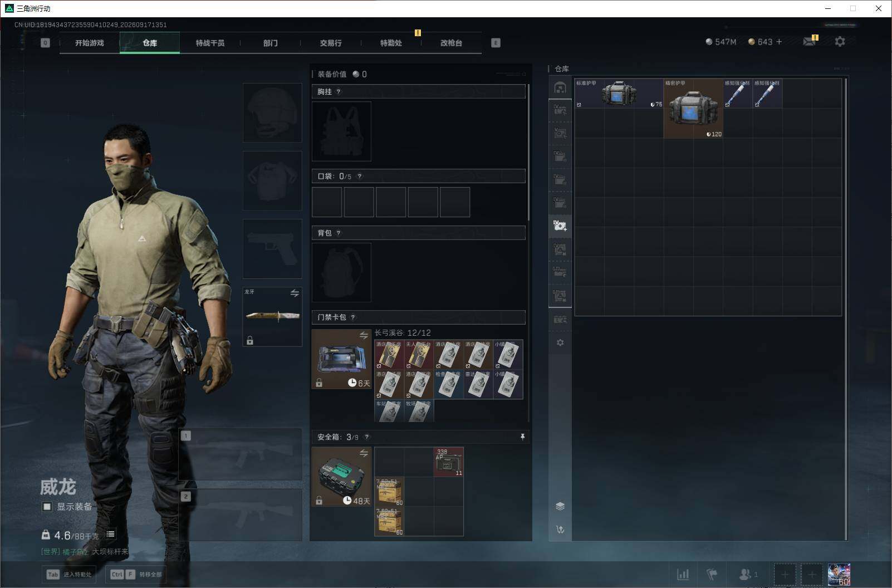
Task: Open the main warehouse home icon
Action: tap(560, 87)
